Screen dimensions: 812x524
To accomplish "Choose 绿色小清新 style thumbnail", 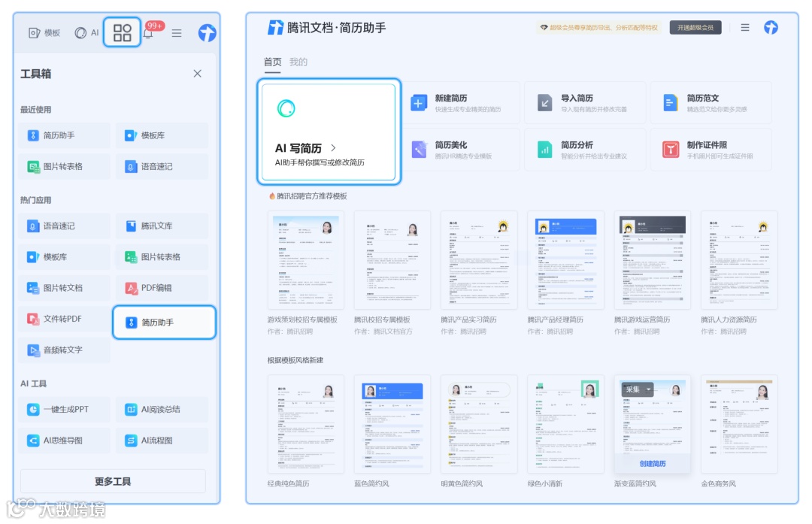I will coord(565,424).
